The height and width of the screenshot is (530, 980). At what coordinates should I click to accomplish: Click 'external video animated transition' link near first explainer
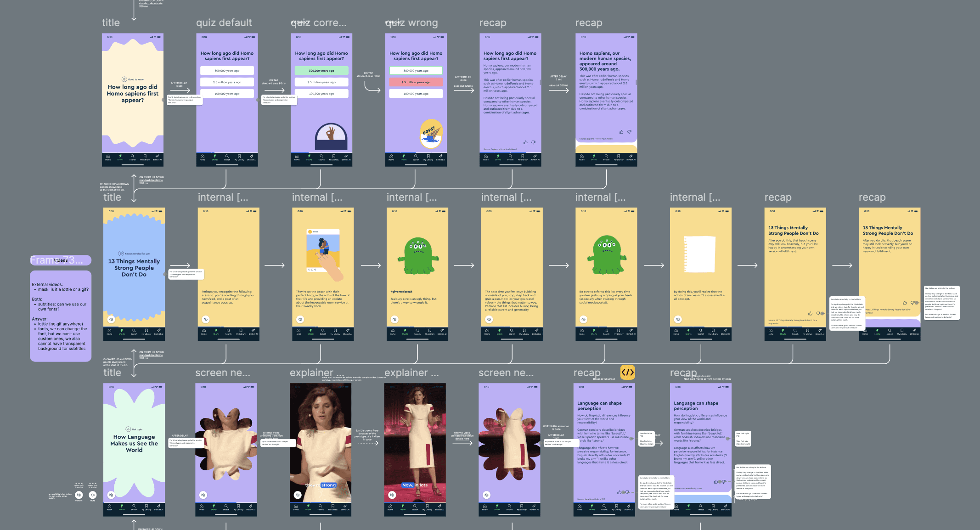[271, 434]
